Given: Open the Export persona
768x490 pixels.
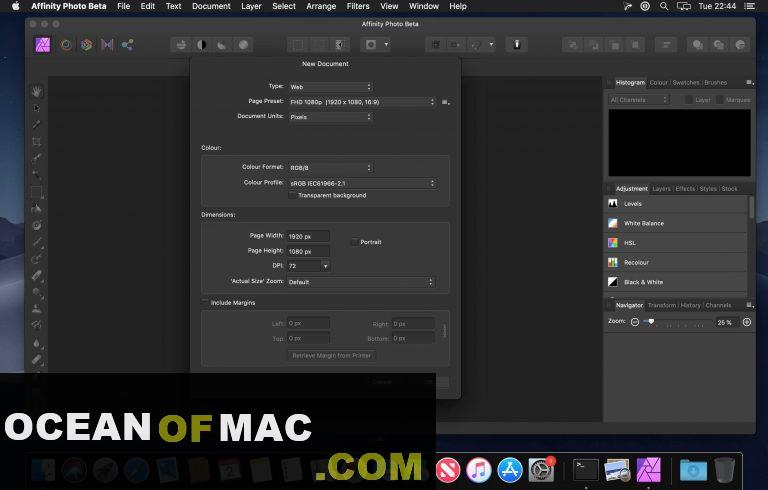Looking at the screenshot, I should [127, 45].
